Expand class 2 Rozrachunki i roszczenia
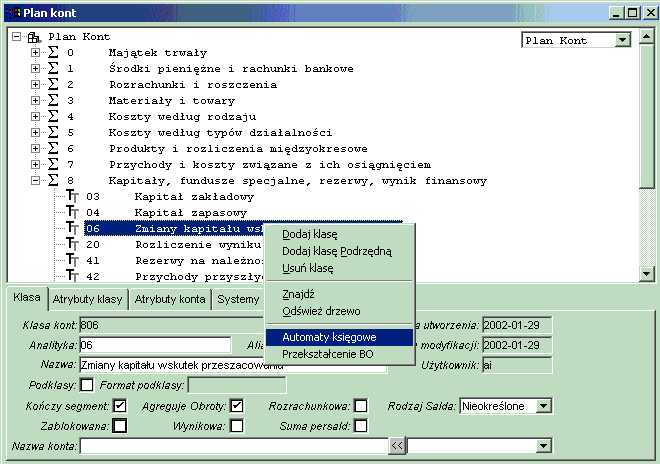Image resolution: width=660 pixels, height=464 pixels. point(35,85)
